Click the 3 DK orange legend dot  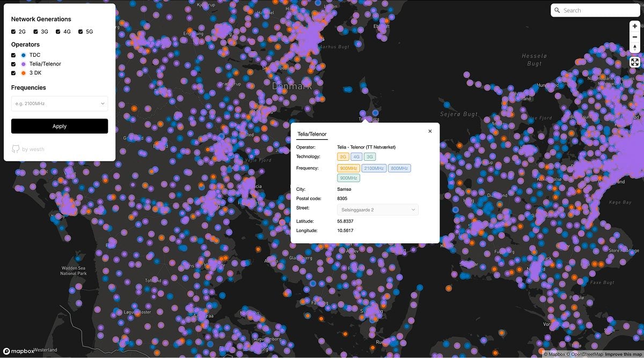(24, 73)
